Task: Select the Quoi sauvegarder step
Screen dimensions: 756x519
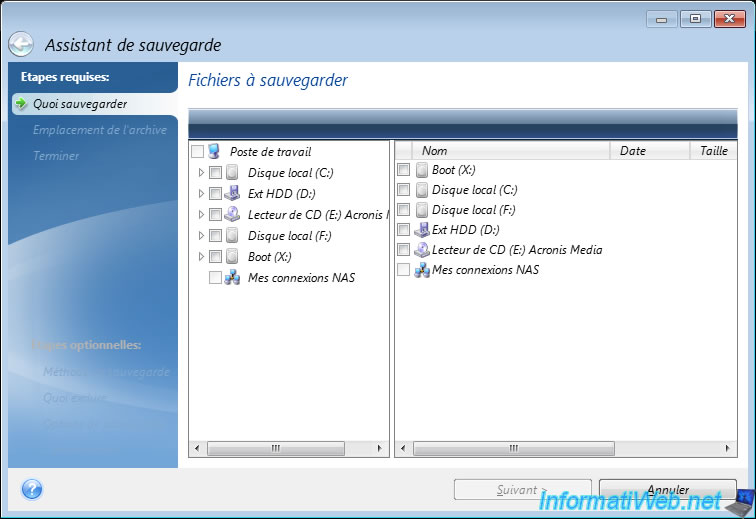Action: (x=79, y=104)
